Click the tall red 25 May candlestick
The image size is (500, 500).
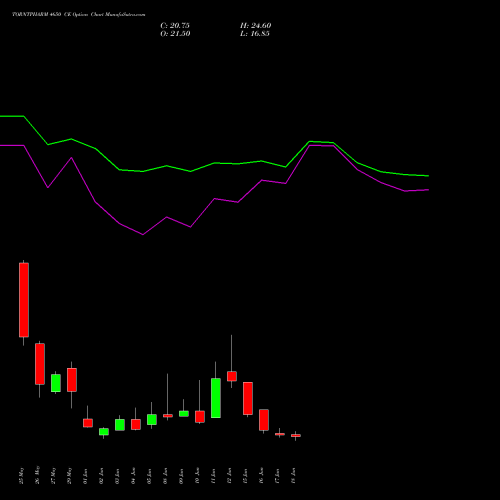coord(24,300)
